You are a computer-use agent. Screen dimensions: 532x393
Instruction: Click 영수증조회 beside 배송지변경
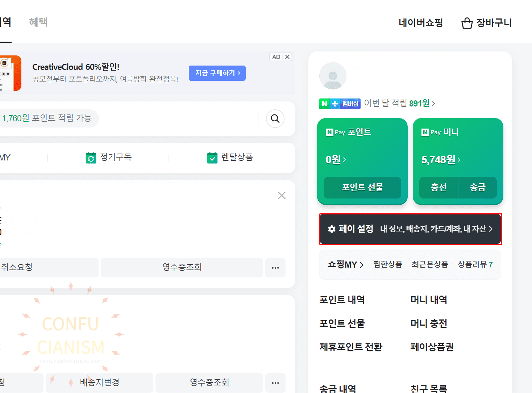tap(209, 383)
